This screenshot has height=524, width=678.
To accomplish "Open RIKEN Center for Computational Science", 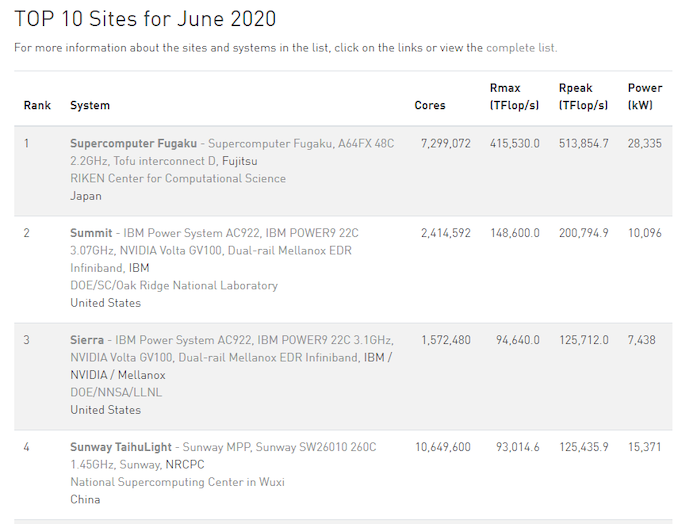I will coord(177,178).
